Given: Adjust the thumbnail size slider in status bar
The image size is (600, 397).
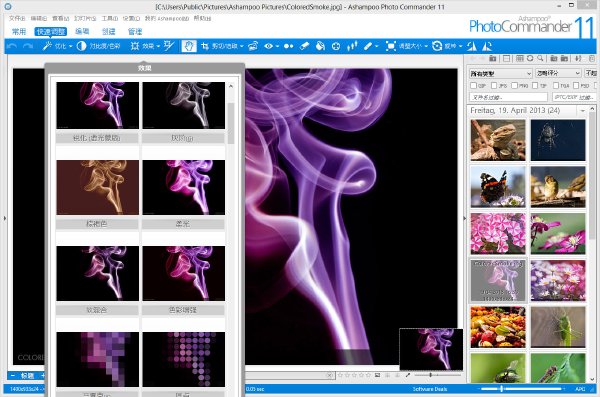Looking at the screenshot, I should 501,389.
